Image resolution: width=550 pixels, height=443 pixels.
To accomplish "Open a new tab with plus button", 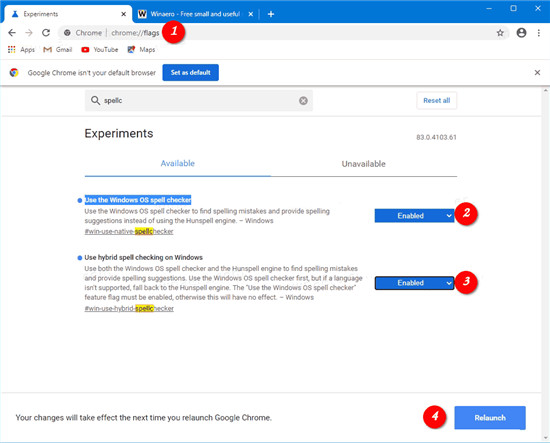I will point(271,14).
